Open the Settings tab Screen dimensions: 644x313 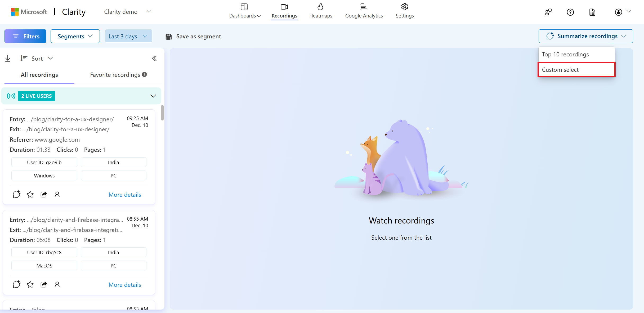pos(405,11)
